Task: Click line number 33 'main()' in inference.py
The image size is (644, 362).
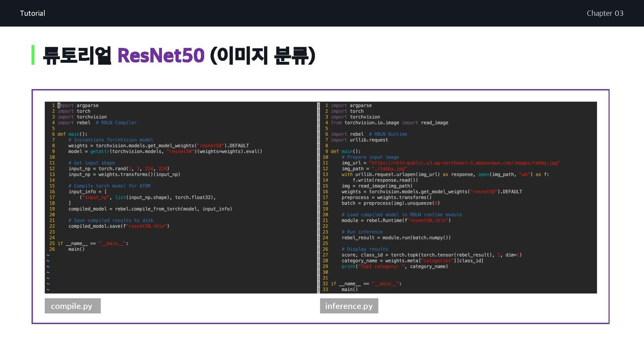Action: coord(350,290)
